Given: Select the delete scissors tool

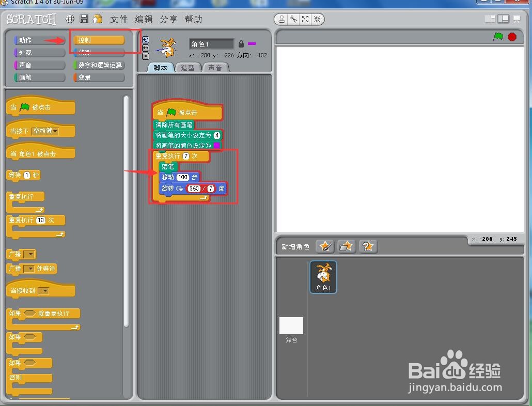Looking at the screenshot, I should (x=293, y=19).
